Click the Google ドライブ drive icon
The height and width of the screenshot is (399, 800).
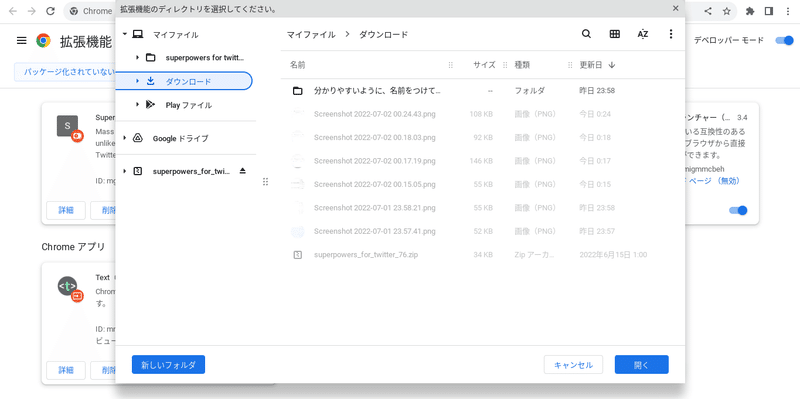[x=137, y=138]
